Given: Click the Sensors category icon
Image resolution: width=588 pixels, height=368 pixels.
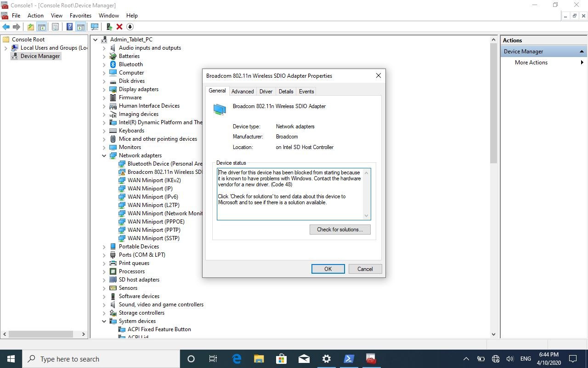Looking at the screenshot, I should click(113, 288).
